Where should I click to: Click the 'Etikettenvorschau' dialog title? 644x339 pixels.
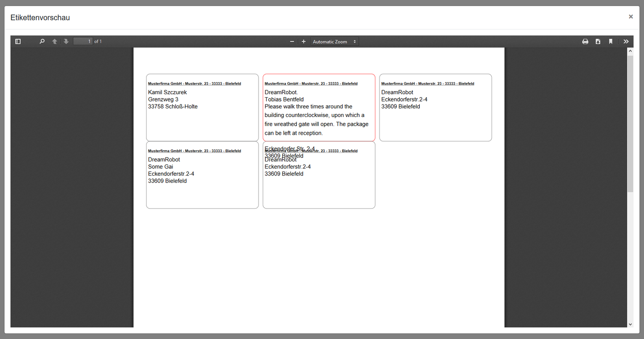point(40,18)
